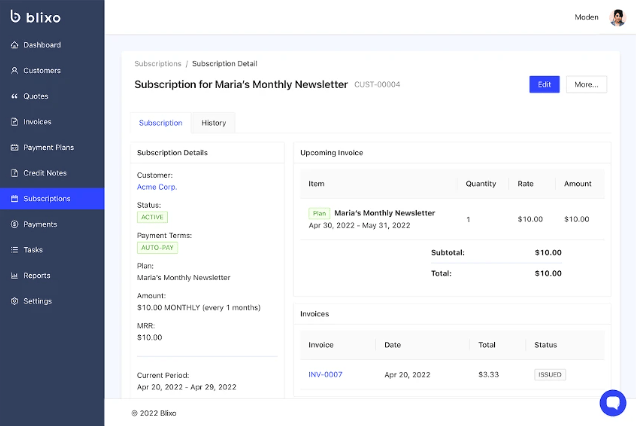Switch to the History tab
Screen dimensions: 636x426
(213, 123)
